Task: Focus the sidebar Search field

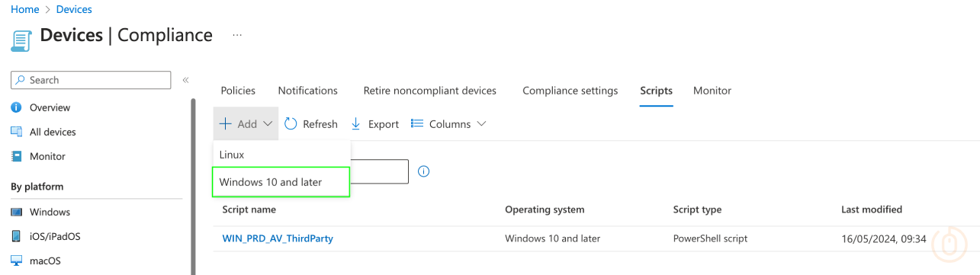Action: click(91, 80)
